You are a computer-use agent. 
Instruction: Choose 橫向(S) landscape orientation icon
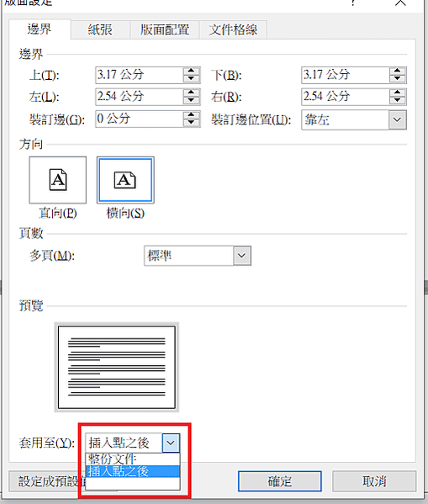click(x=125, y=180)
